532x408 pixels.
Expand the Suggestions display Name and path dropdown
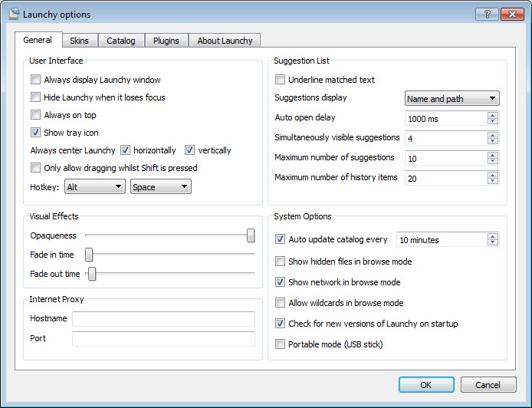[452, 99]
